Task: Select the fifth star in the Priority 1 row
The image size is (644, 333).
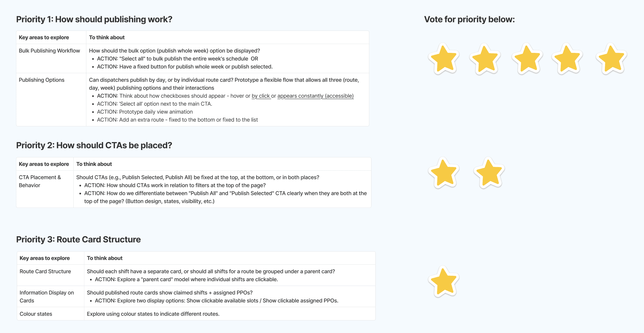Action: pos(611,59)
